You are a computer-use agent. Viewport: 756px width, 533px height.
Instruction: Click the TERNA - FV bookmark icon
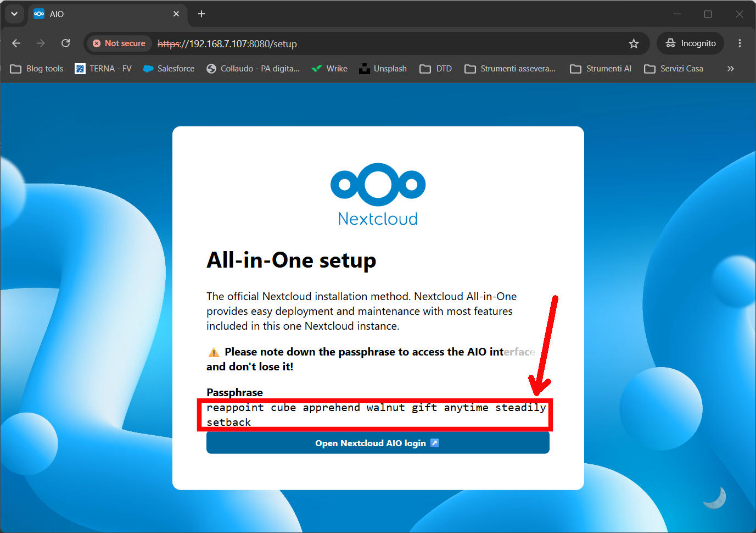(80, 69)
